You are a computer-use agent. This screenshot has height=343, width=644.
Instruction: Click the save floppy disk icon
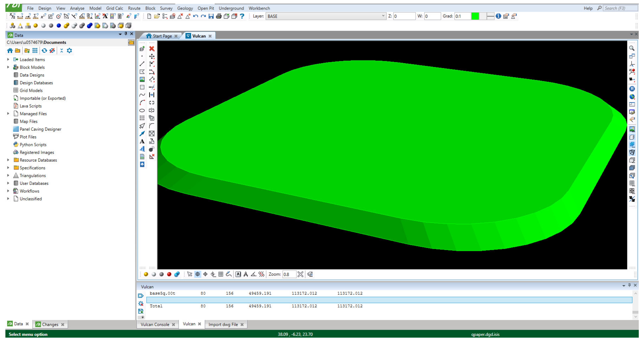click(211, 16)
